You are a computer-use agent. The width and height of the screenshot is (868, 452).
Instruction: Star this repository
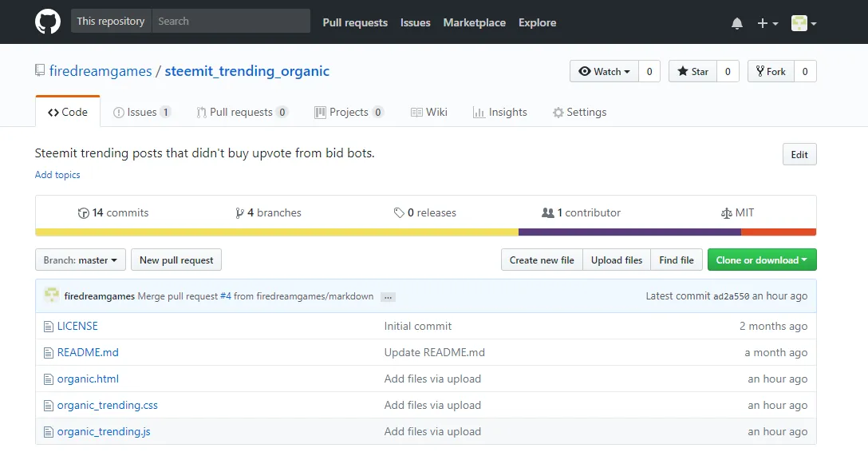(692, 71)
